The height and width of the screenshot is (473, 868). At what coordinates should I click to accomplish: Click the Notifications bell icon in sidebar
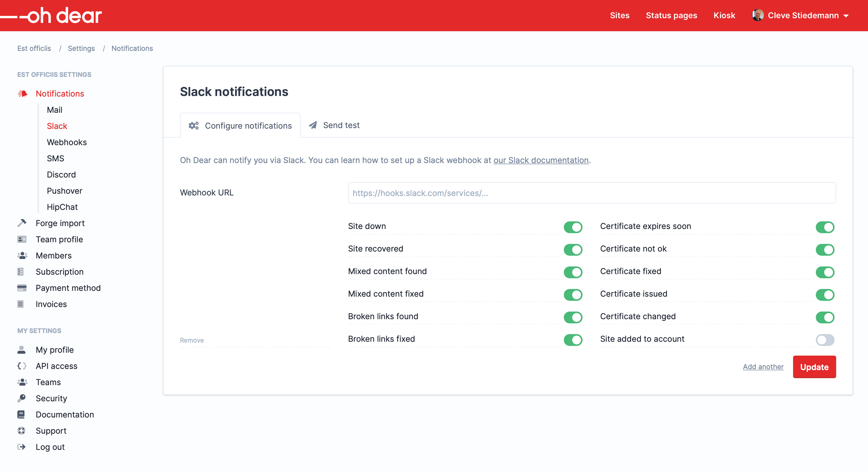pos(23,94)
